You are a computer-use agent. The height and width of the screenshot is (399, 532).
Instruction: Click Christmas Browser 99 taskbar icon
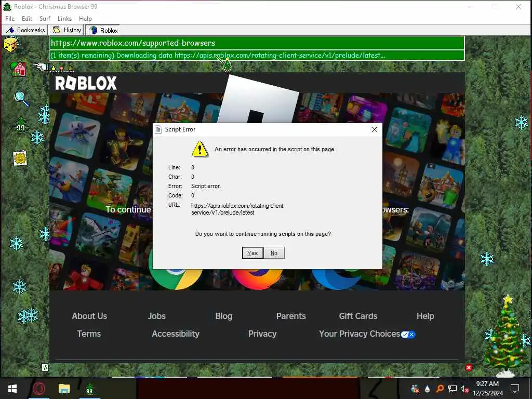[89, 389]
